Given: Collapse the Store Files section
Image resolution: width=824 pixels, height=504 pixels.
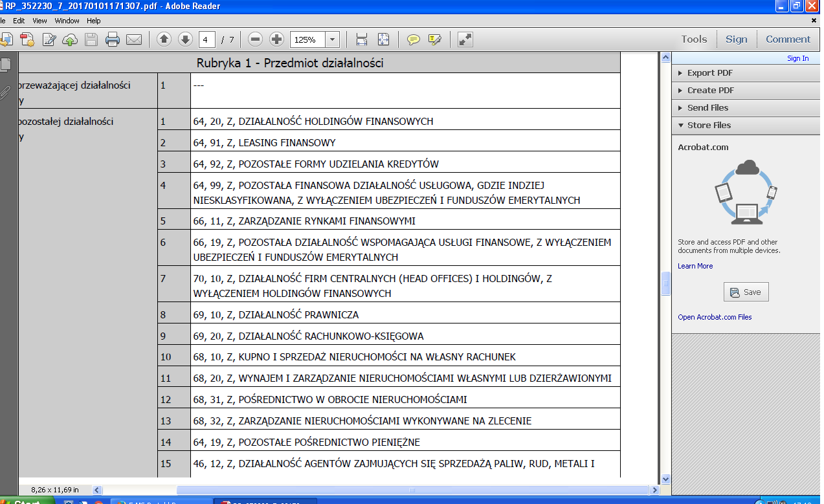Looking at the screenshot, I should coord(708,126).
